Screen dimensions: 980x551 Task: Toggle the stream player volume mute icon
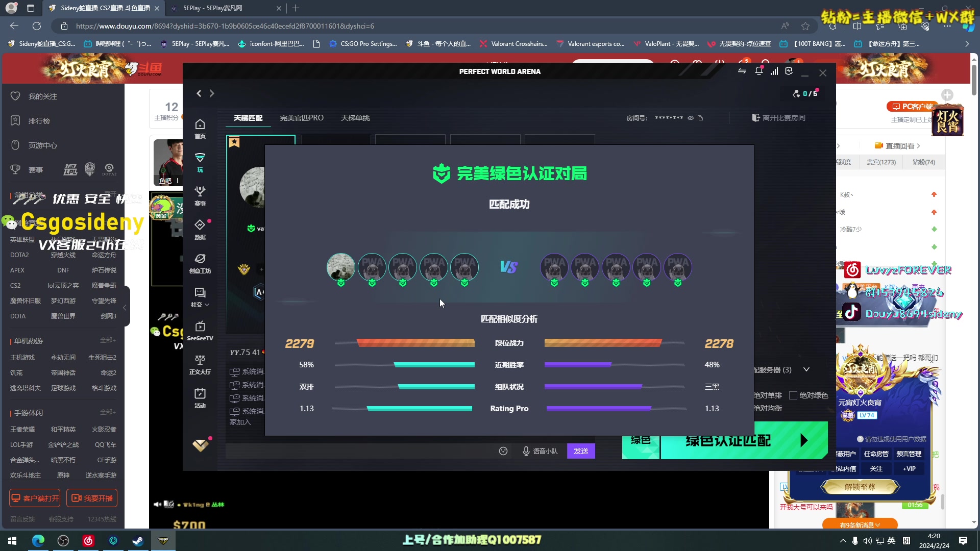(157, 505)
